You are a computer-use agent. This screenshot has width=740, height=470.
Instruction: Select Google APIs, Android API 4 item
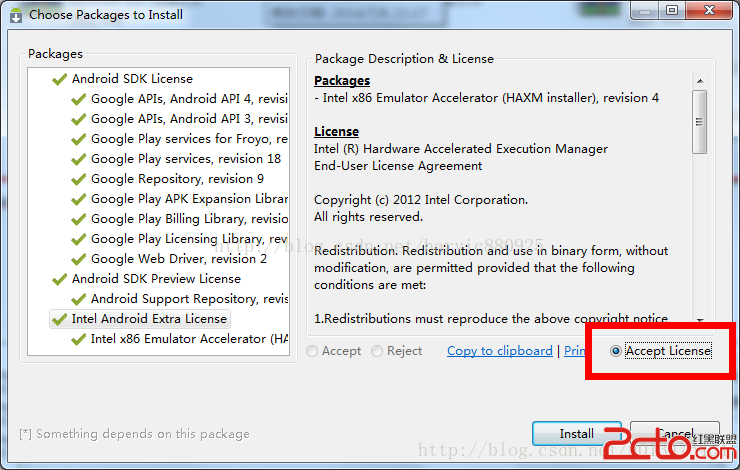click(x=189, y=99)
